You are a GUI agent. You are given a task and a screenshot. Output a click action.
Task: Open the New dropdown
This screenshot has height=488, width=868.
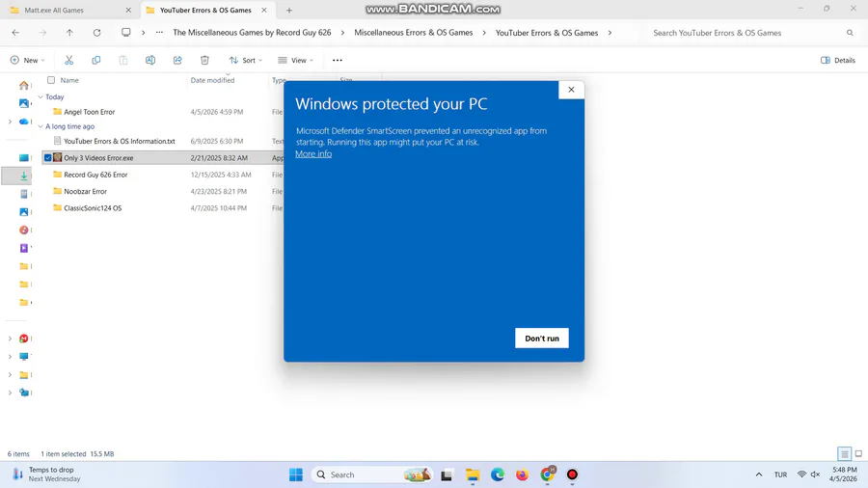coord(27,61)
